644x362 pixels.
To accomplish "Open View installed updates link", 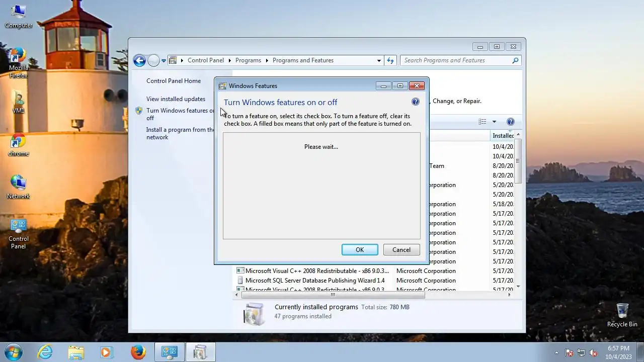I will (176, 99).
